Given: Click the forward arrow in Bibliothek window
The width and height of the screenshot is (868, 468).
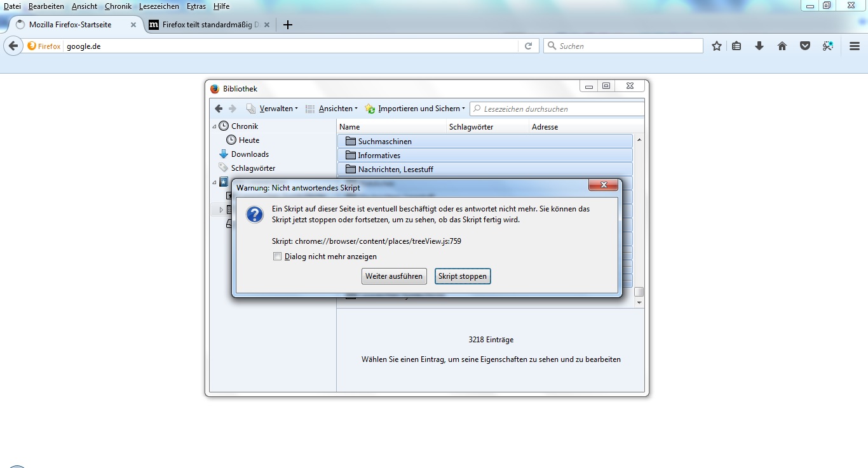Looking at the screenshot, I should pos(233,109).
